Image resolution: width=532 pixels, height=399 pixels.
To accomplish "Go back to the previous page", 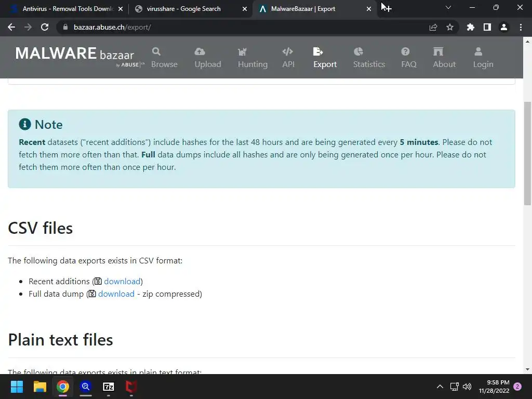I will [11, 27].
